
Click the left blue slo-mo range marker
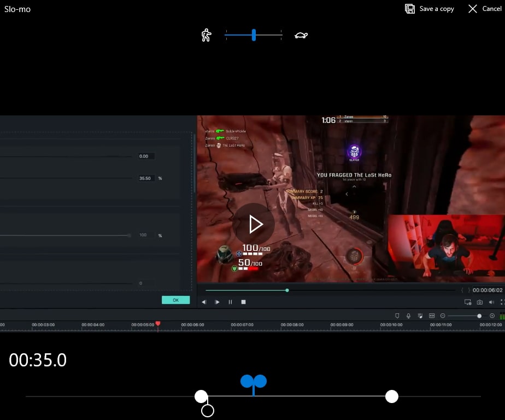(247, 381)
